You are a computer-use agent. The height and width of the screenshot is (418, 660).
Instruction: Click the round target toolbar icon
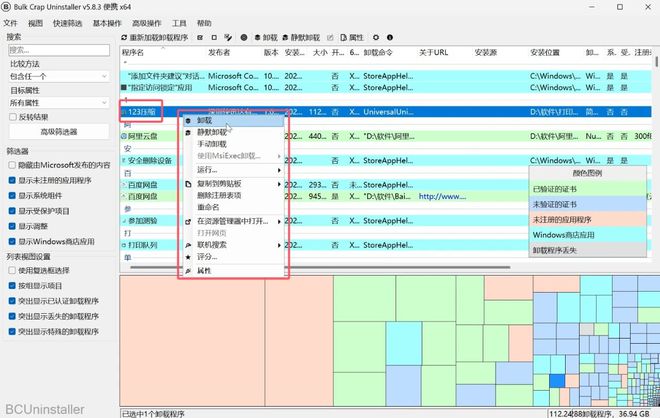pyautogui.click(x=244, y=37)
